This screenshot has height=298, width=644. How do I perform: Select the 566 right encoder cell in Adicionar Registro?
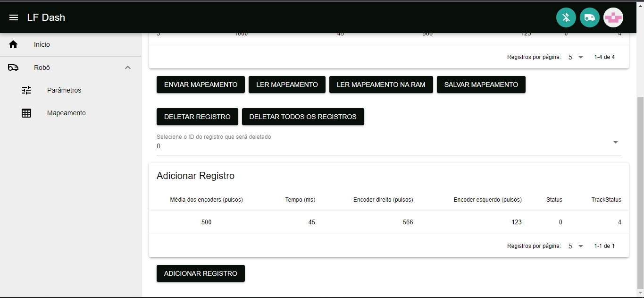[x=408, y=222]
